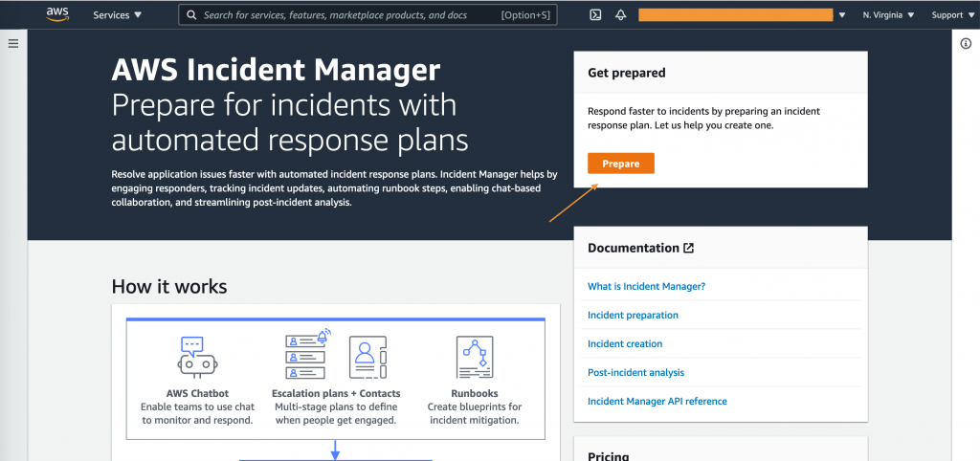This screenshot has width=980, height=461.
Task: Open the info panel icon
Action: pos(966,43)
